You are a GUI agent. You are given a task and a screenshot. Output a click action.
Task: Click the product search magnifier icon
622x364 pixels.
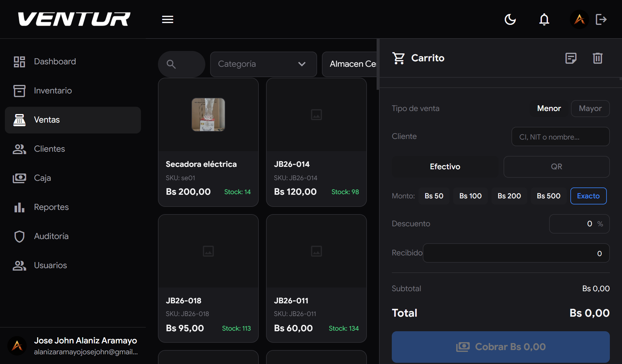(171, 64)
